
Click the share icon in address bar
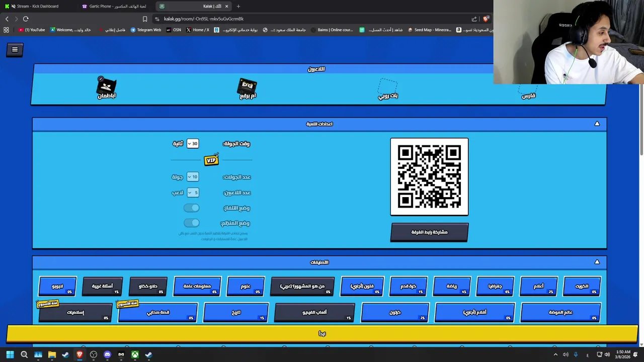[474, 19]
